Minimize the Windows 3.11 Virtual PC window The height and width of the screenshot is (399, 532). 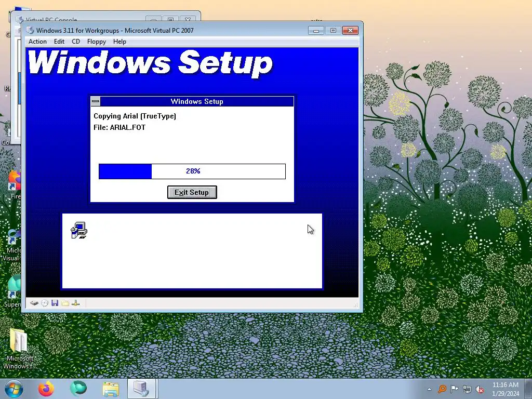pyautogui.click(x=316, y=31)
